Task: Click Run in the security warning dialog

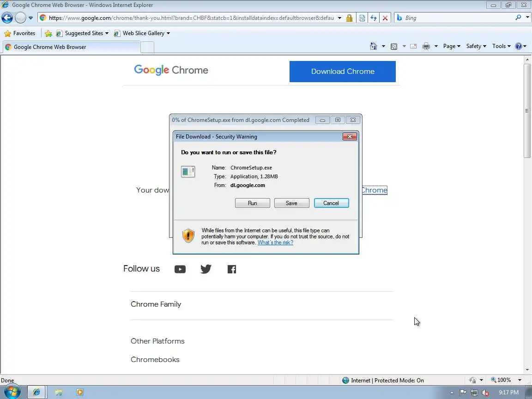Action: [253, 203]
